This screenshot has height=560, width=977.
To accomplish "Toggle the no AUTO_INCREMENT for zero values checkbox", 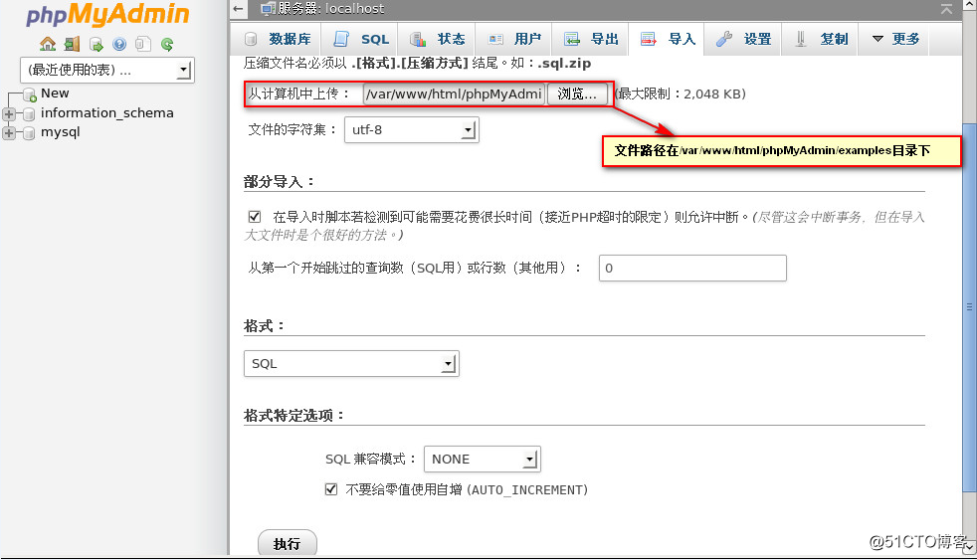I will (x=331, y=489).
